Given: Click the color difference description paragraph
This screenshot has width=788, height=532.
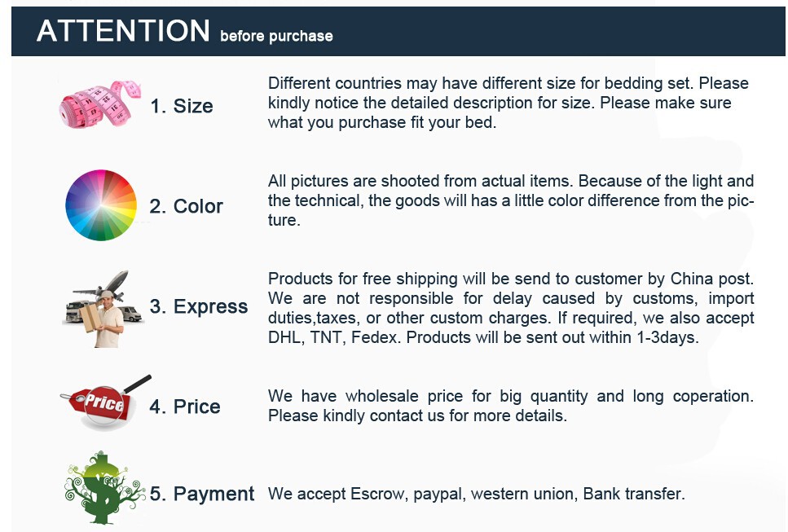Looking at the screenshot, I should [x=511, y=200].
